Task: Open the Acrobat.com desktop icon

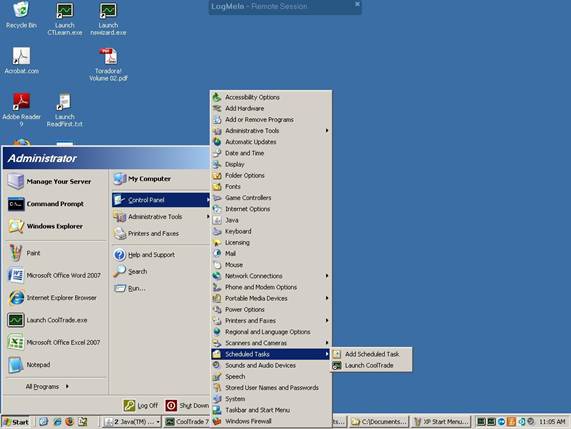Action: 21,60
